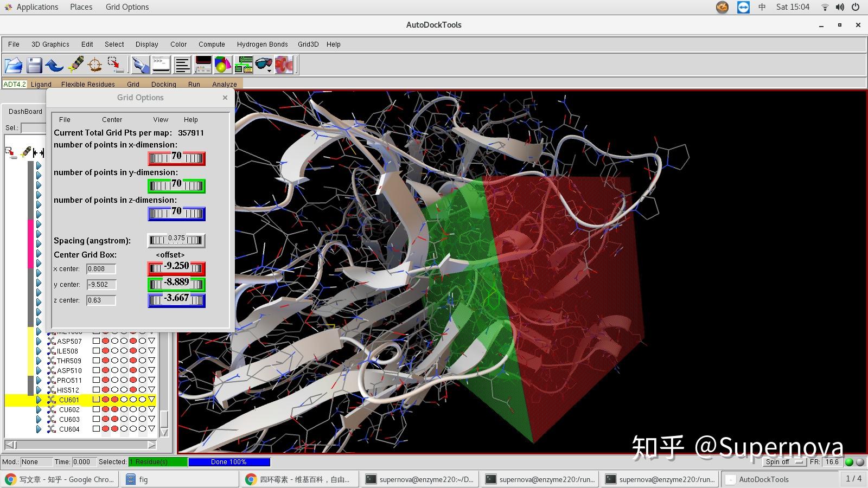The height and width of the screenshot is (488, 868).
Task: Check the select box for ASP507
Action: pyautogui.click(x=96, y=341)
